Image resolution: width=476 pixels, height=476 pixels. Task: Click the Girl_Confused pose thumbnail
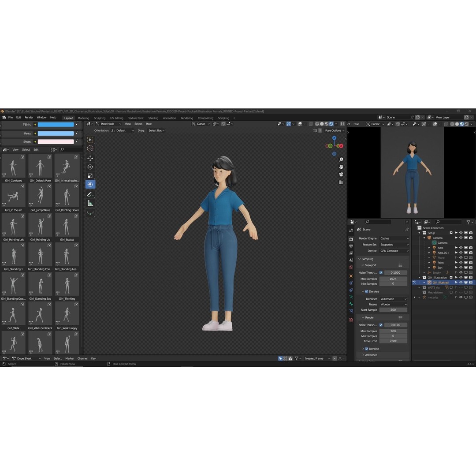pos(13,166)
